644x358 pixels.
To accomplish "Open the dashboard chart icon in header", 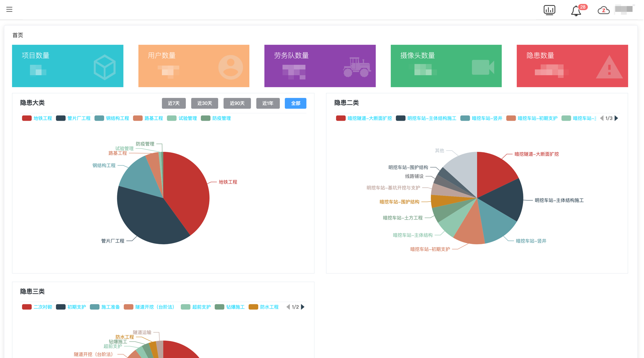I will coord(549,10).
